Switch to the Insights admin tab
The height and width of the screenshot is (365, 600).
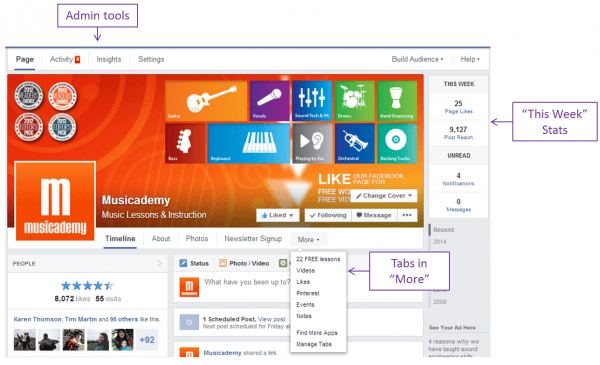click(x=109, y=59)
